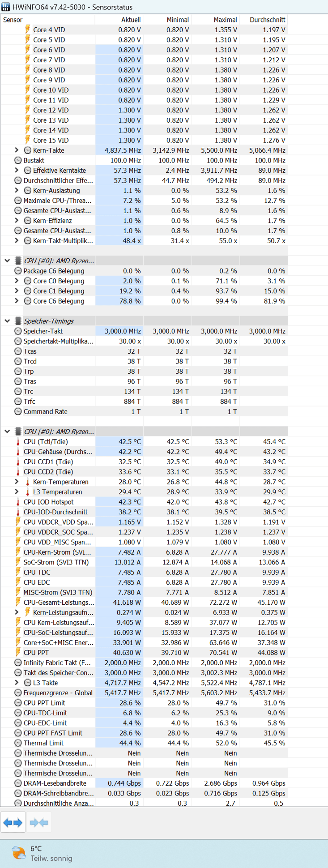Select the Core 15 VID row label
Image resolution: width=328 pixels, height=868 pixels.
pos(51,140)
